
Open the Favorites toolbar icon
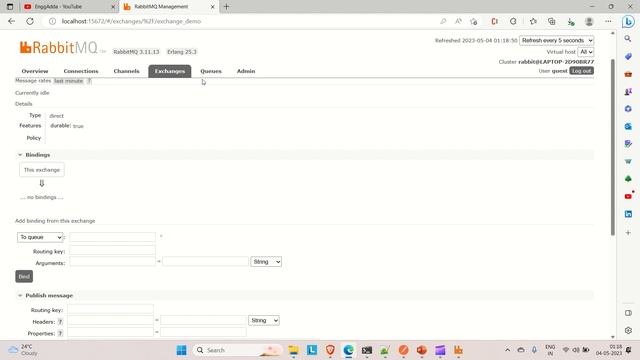[533, 21]
